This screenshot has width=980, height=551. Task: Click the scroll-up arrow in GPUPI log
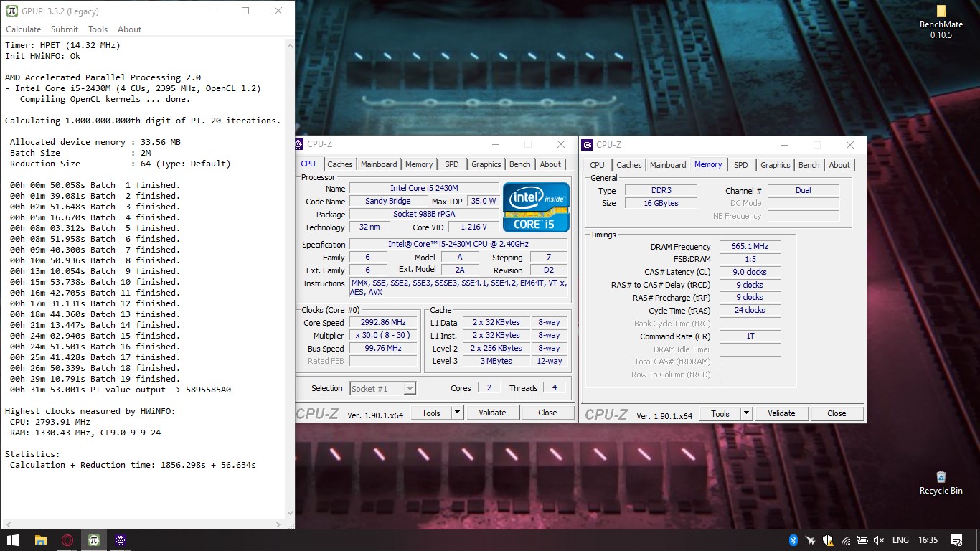[290, 44]
